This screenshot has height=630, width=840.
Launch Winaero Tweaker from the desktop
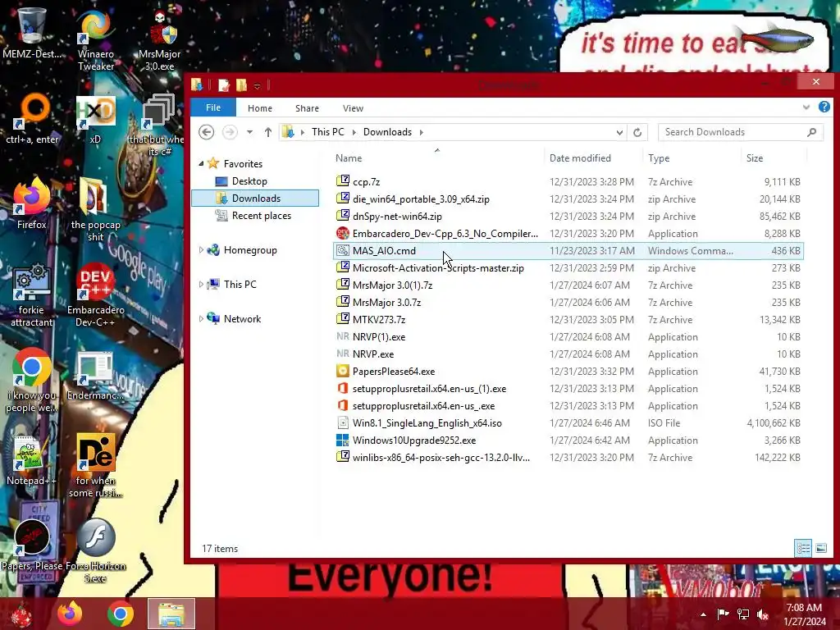[95, 39]
